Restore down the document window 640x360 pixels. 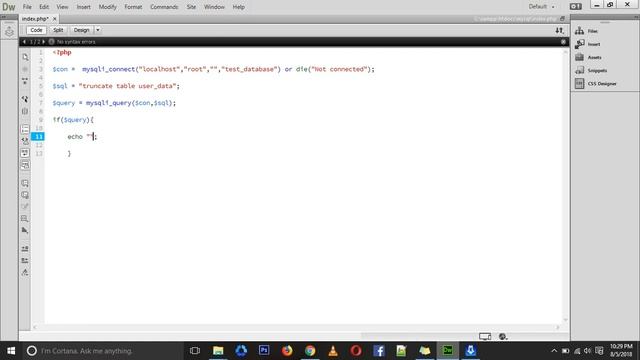(562, 19)
